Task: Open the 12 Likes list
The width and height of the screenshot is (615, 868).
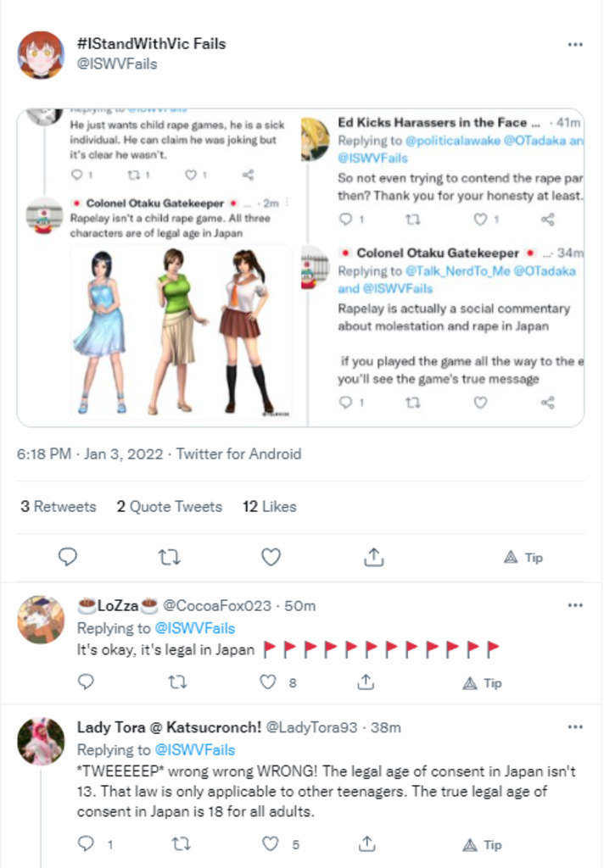Action: click(x=269, y=507)
